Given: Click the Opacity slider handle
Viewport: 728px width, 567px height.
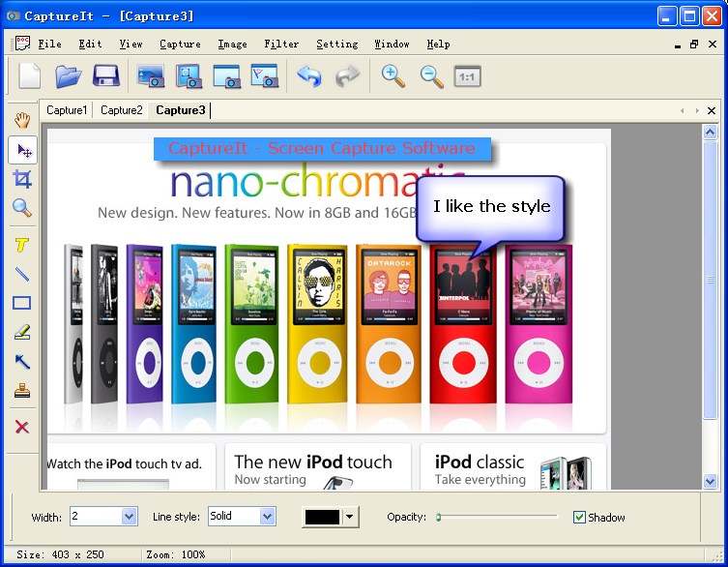Looking at the screenshot, I should [x=438, y=517].
